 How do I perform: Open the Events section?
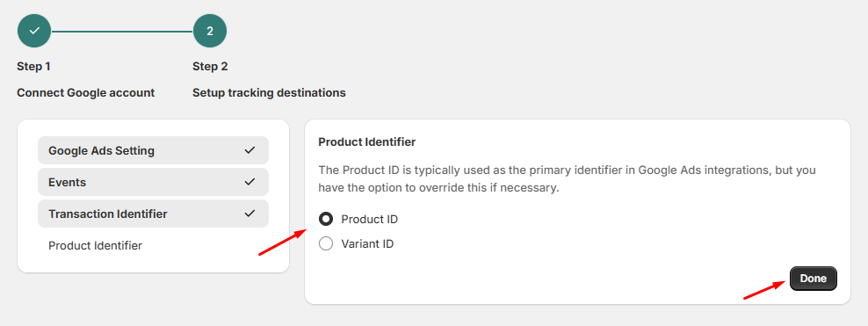pyautogui.click(x=154, y=182)
